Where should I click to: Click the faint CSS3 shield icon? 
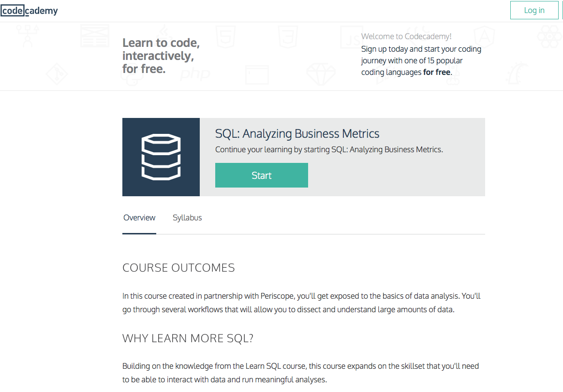(x=288, y=37)
